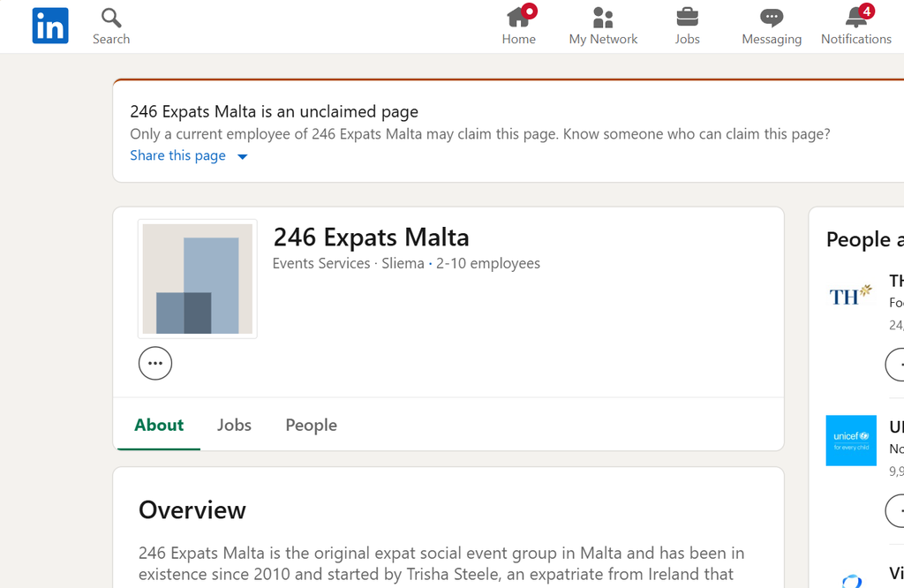Click the follow button beside TH company
This screenshot has width=904, height=588.
(895, 365)
